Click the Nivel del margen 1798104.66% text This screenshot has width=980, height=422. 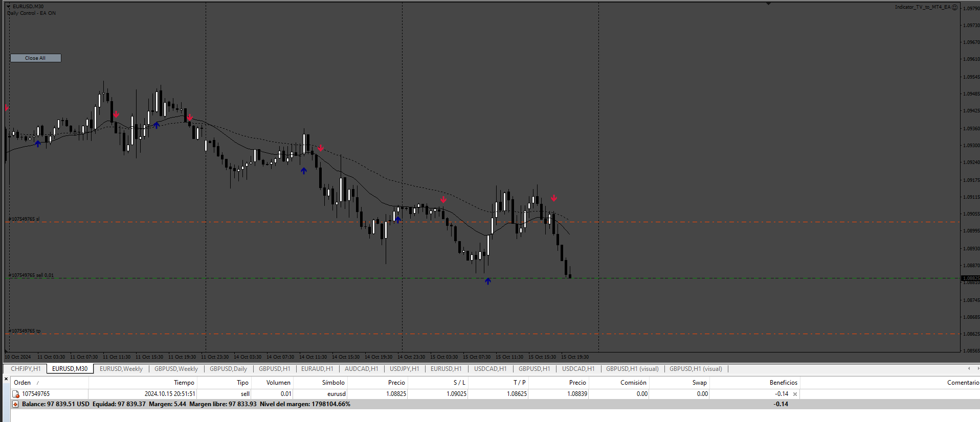point(305,404)
